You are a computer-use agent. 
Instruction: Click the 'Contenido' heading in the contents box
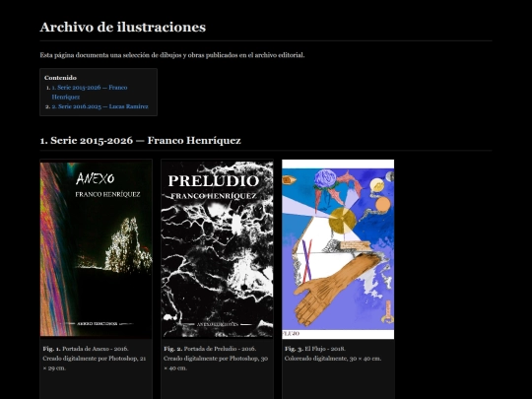(x=60, y=78)
